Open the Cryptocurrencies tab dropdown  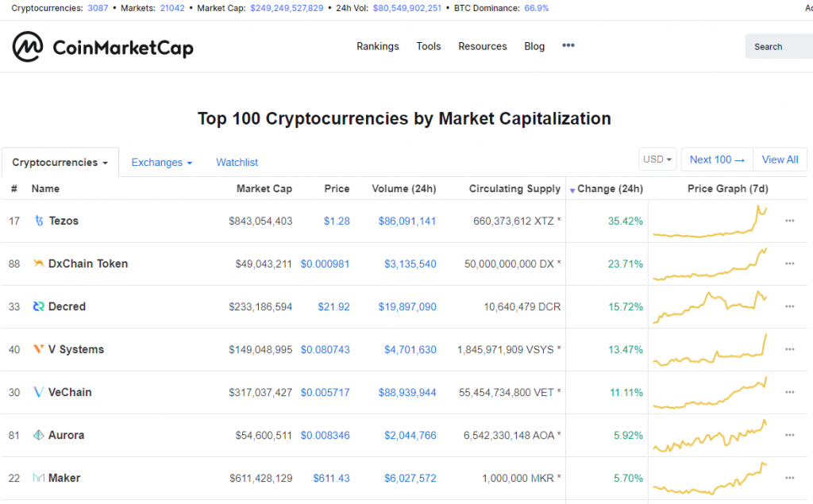pyautogui.click(x=60, y=162)
